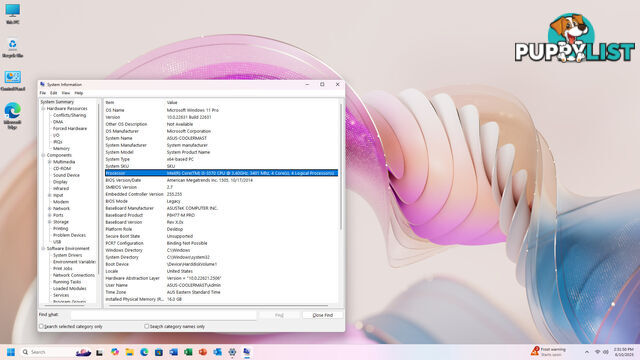Screen dimensions: 640x360
Task: Open the Edit menu
Action: (x=53, y=93)
